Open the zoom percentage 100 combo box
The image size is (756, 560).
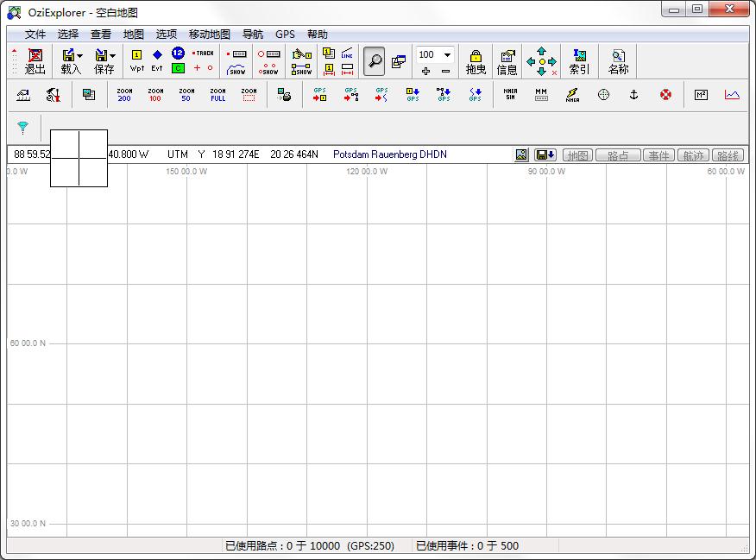pos(447,54)
